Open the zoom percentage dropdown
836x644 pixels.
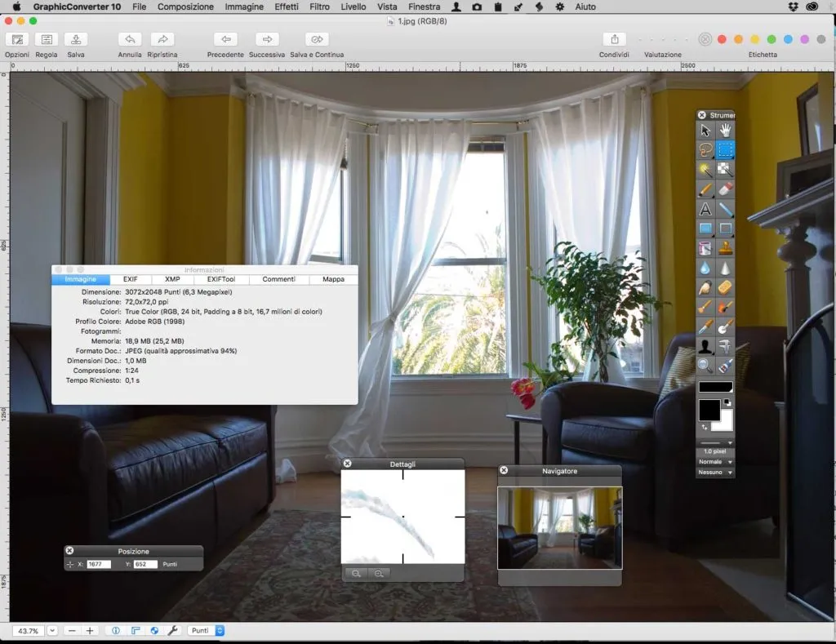(52, 631)
